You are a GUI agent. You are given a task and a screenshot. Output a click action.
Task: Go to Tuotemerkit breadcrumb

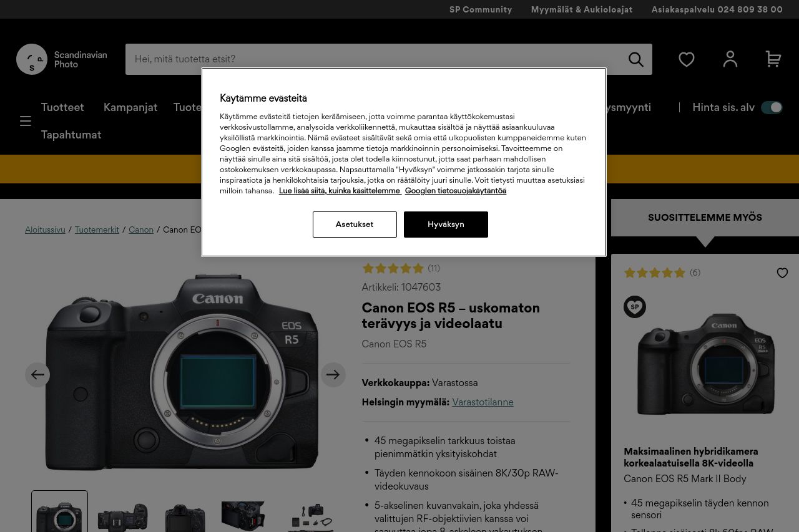point(97,230)
